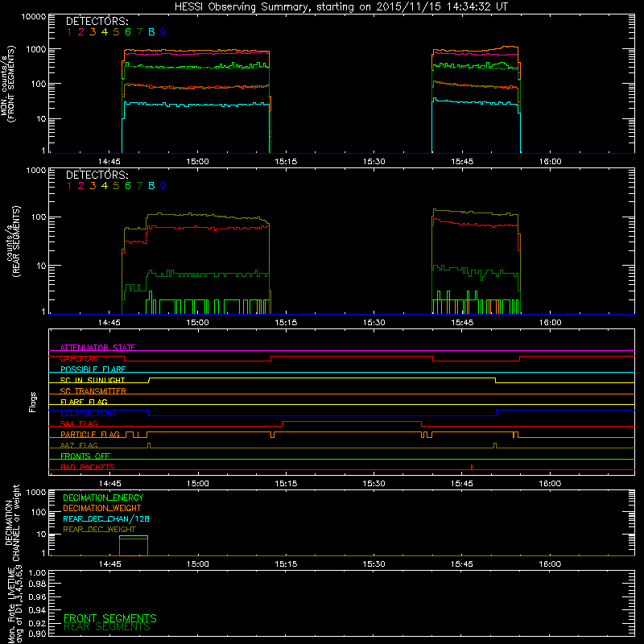Click the front segments counts/s axis label
Viewport: 644px width, 644px height.
point(7,84)
